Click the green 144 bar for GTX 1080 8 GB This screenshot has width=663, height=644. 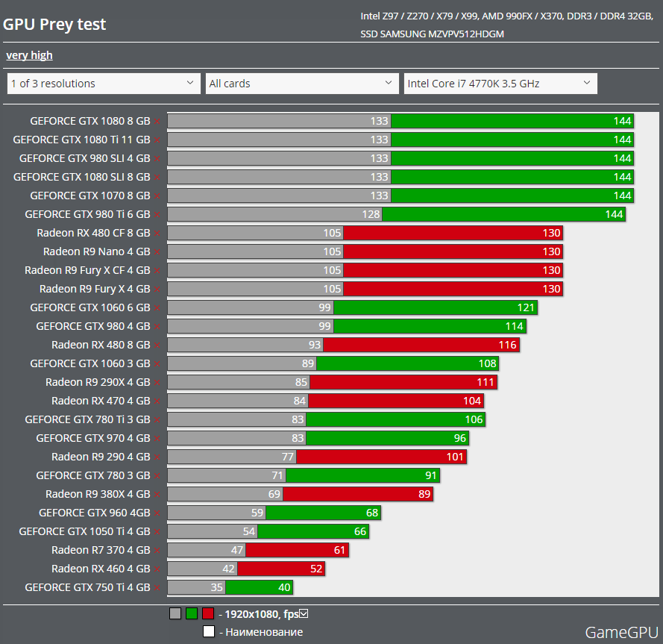point(512,121)
